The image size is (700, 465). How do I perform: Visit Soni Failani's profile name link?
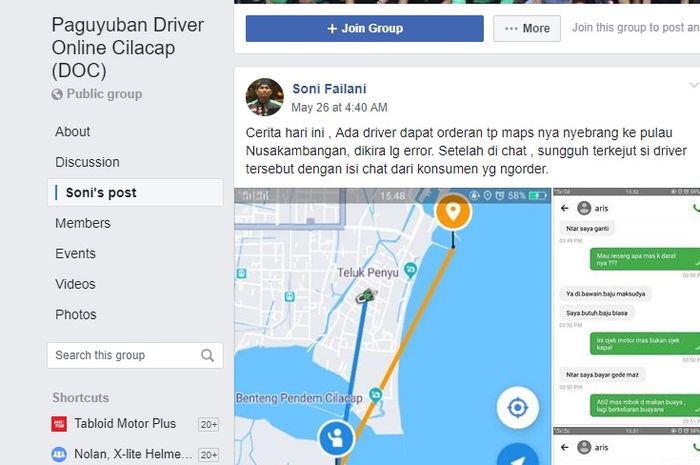click(329, 89)
